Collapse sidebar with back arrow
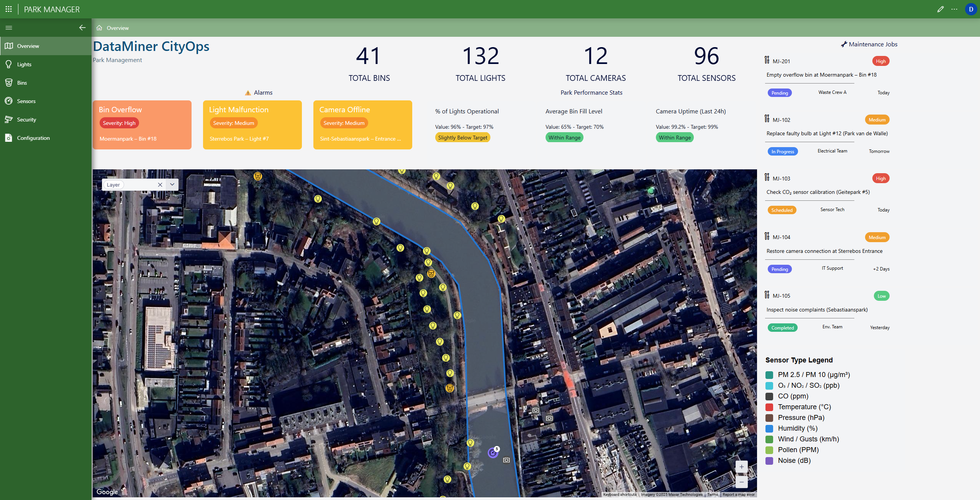This screenshot has width=980, height=500. (x=82, y=28)
